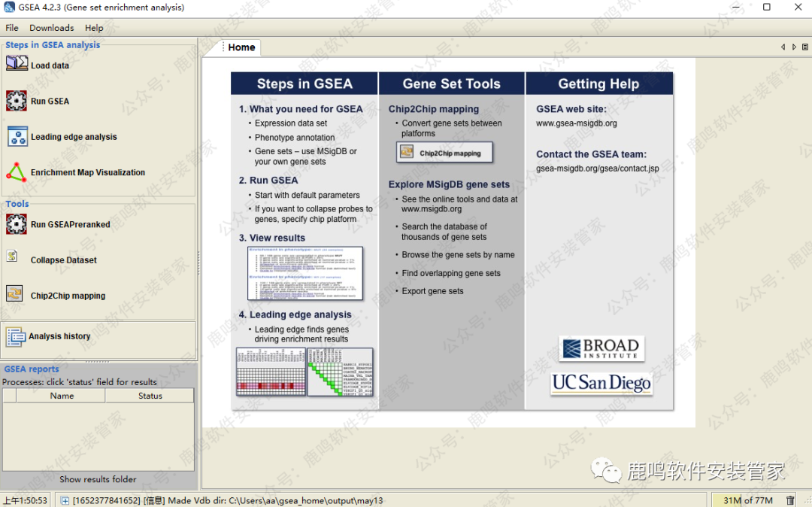This screenshot has width=812, height=507.
Task: Click the UC San Diego logo
Action: pyautogui.click(x=601, y=384)
